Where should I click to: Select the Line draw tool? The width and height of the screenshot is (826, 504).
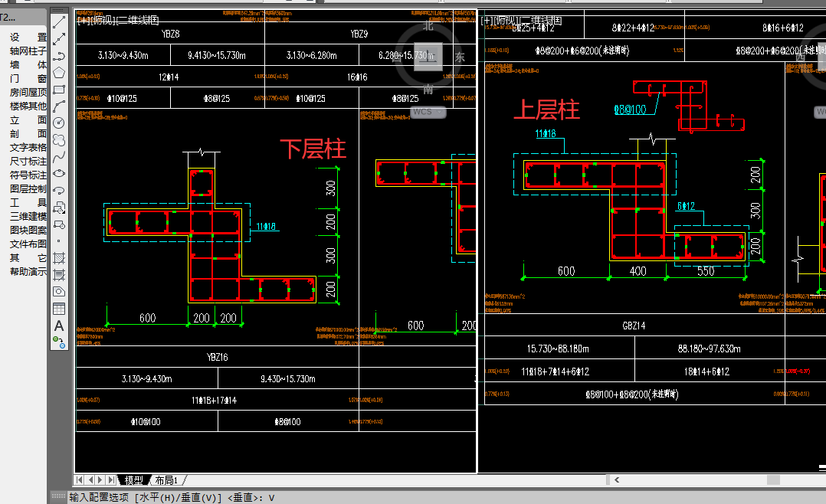tap(59, 22)
